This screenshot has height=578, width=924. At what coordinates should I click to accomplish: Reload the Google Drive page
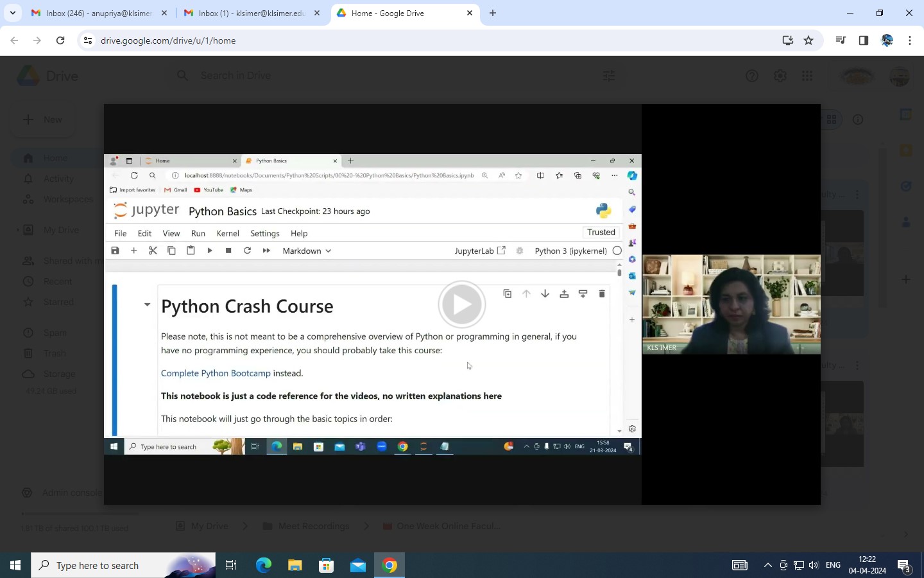[60, 40]
